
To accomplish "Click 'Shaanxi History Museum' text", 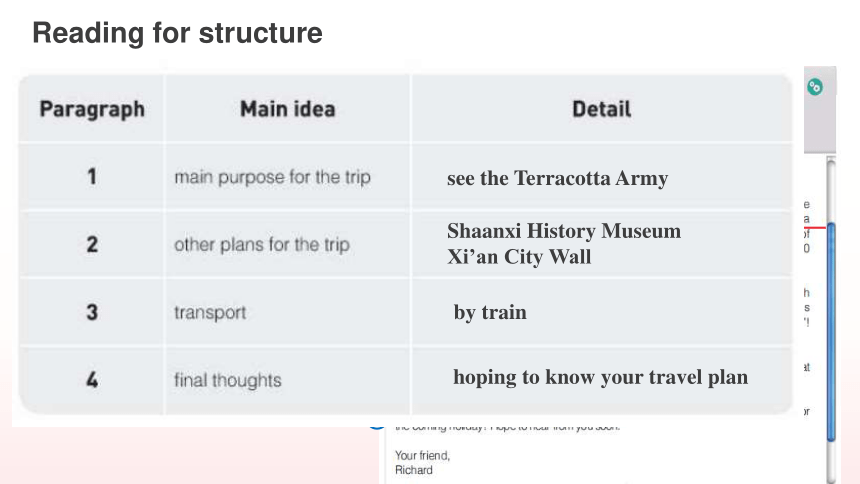I will point(564,230).
